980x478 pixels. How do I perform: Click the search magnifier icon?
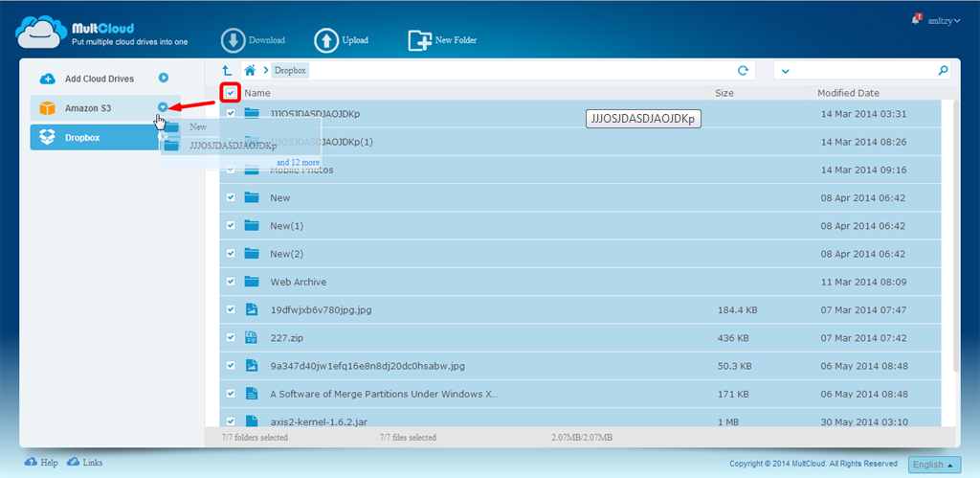(943, 70)
